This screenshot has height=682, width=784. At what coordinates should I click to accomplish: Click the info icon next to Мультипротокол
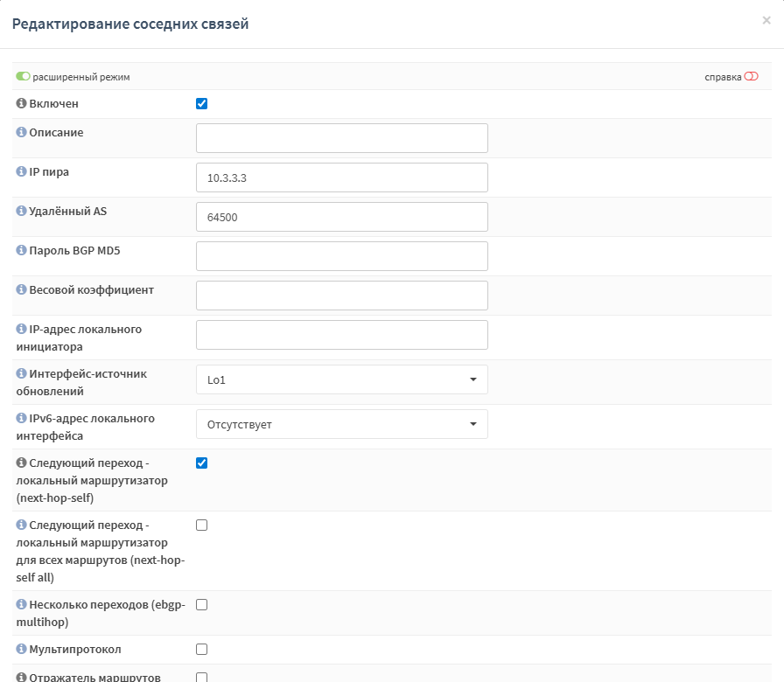[x=22, y=651]
